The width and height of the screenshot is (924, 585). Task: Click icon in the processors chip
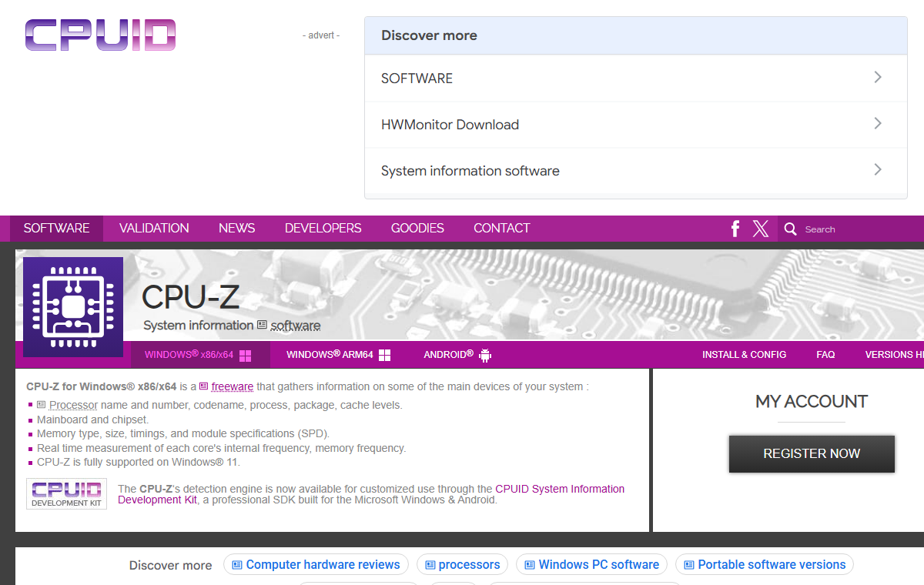[x=430, y=565]
